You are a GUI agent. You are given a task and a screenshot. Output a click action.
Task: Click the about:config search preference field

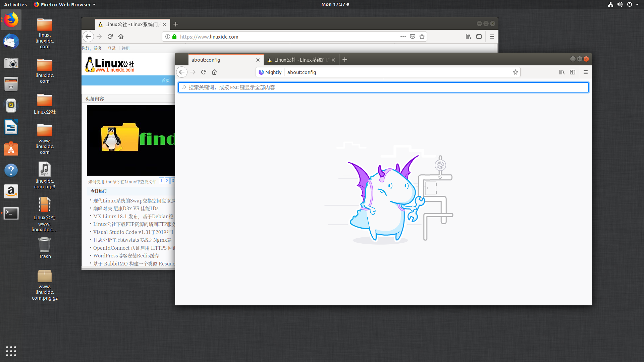383,87
